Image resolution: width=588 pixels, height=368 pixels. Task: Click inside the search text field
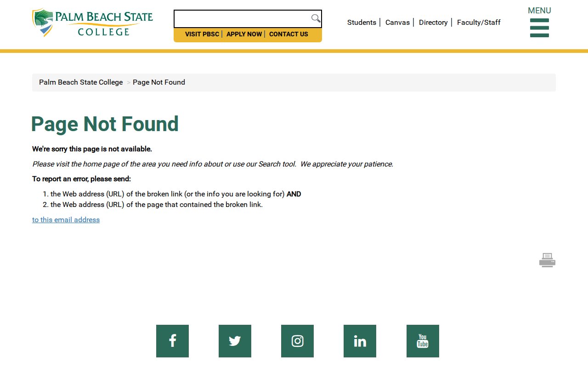pyautogui.click(x=242, y=19)
